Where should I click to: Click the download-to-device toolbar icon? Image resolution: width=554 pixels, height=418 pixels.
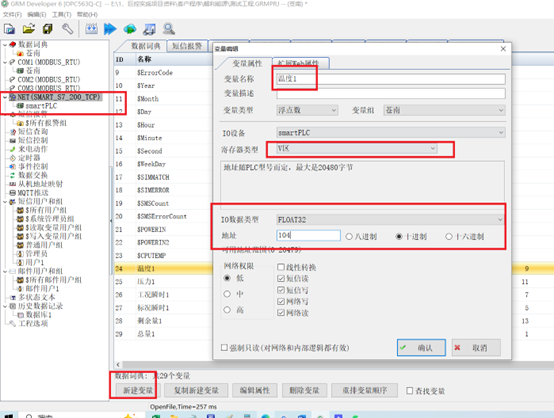coord(91,29)
